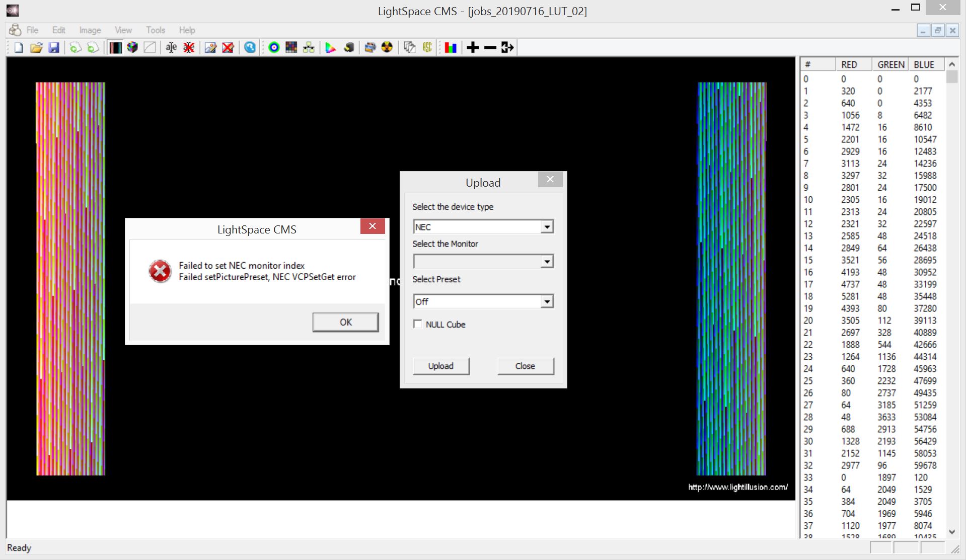The image size is (966, 560).
Task: Click the black minus zoom-out icon
Action: 490,48
